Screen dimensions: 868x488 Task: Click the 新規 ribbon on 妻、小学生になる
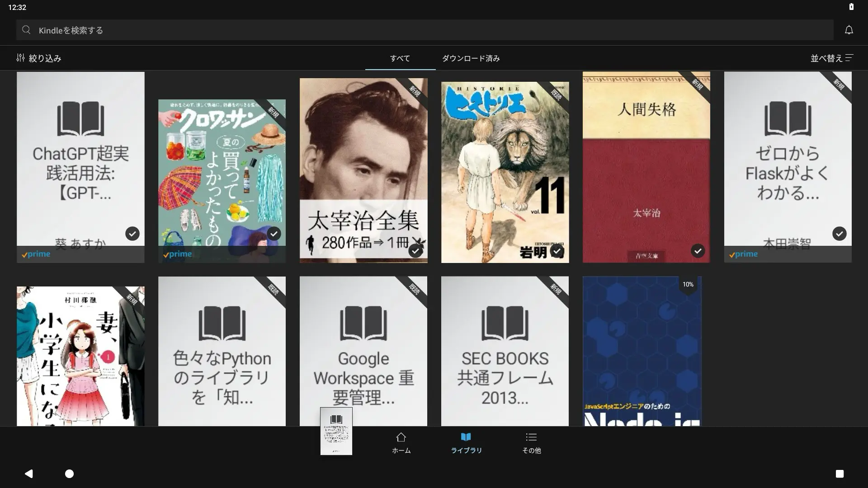click(132, 299)
